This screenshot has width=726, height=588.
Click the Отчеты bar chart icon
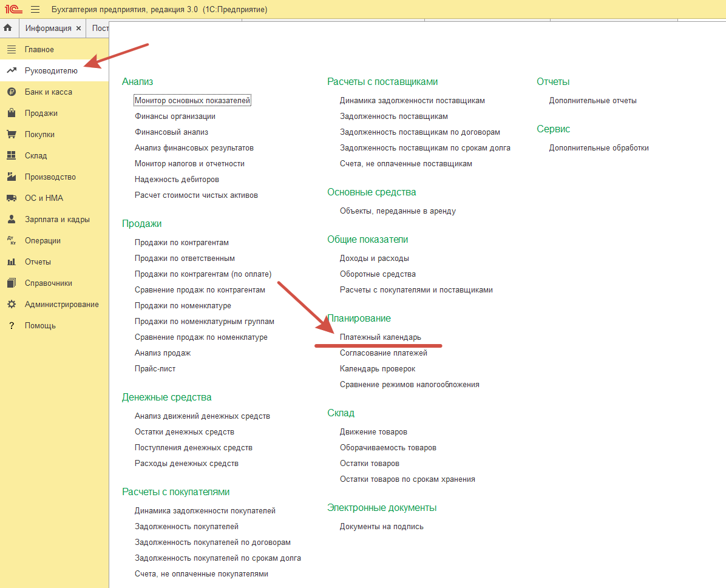click(12, 262)
